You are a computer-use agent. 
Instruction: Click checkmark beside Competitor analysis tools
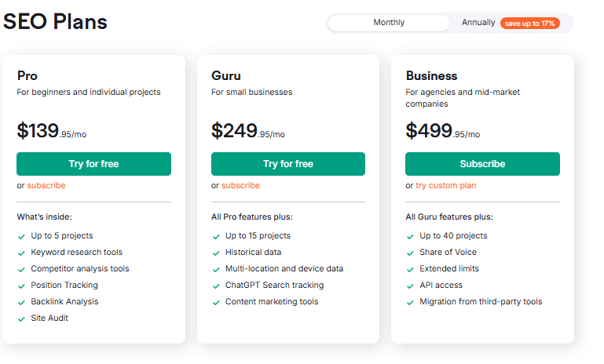[x=21, y=270]
